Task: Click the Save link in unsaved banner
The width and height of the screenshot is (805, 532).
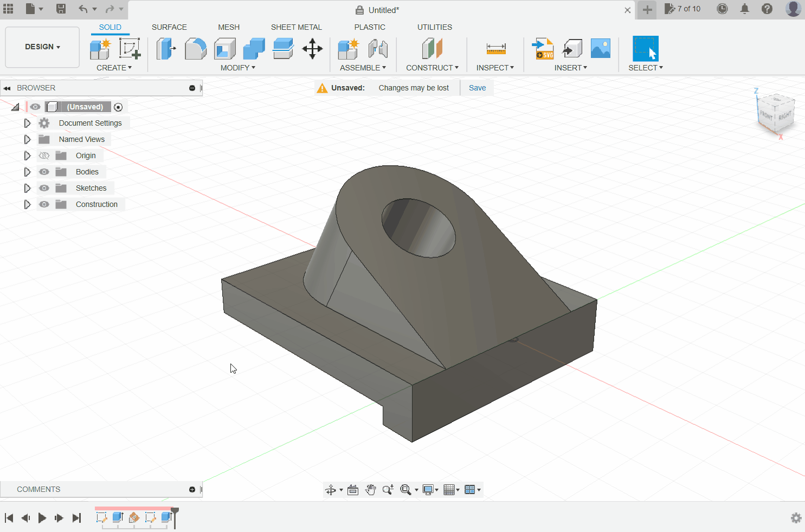Action: tap(477, 88)
